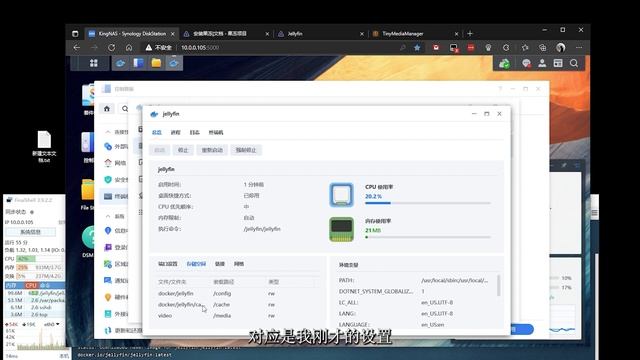Open 更新和还原 item in Control Panel sidebar

(x=122, y=330)
